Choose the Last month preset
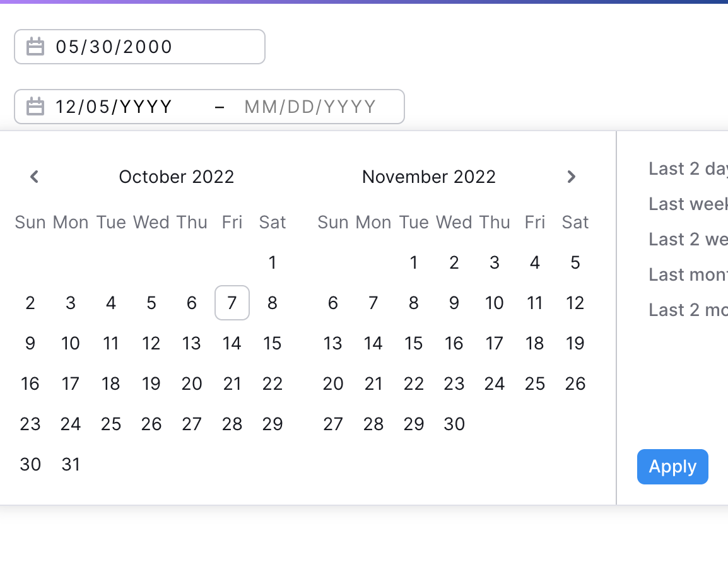Image resolution: width=728 pixels, height=574 pixels. click(x=688, y=274)
